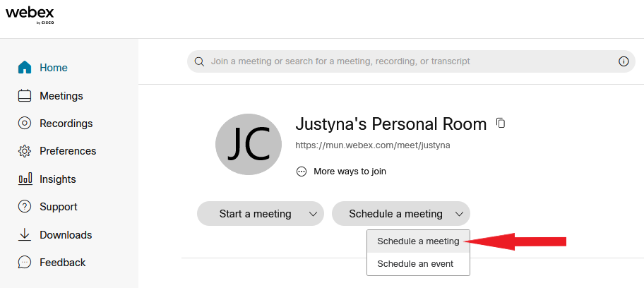Focus the Join a meeting search field
Image resolution: width=644 pixels, height=288 pixels.
point(411,61)
